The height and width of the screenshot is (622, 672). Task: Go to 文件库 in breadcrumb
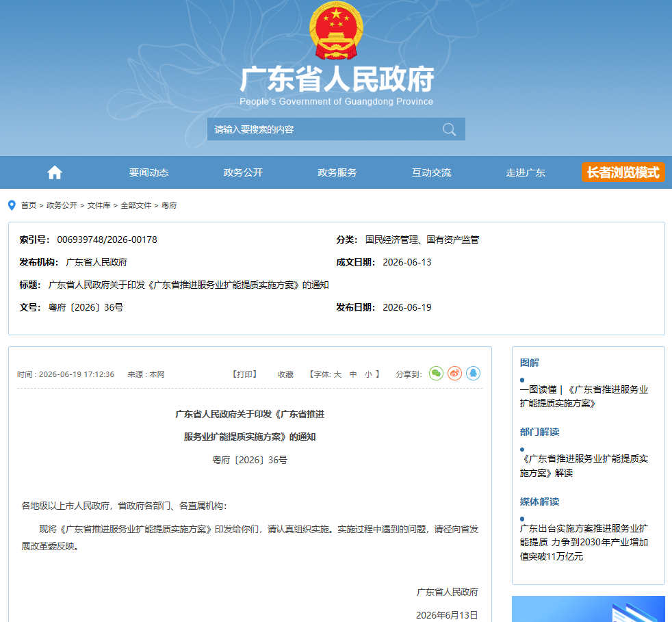(x=99, y=205)
